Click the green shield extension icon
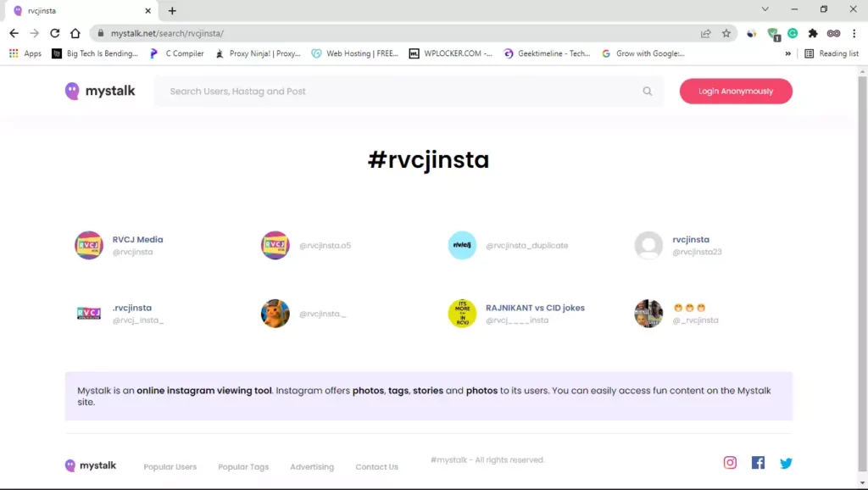 click(773, 34)
